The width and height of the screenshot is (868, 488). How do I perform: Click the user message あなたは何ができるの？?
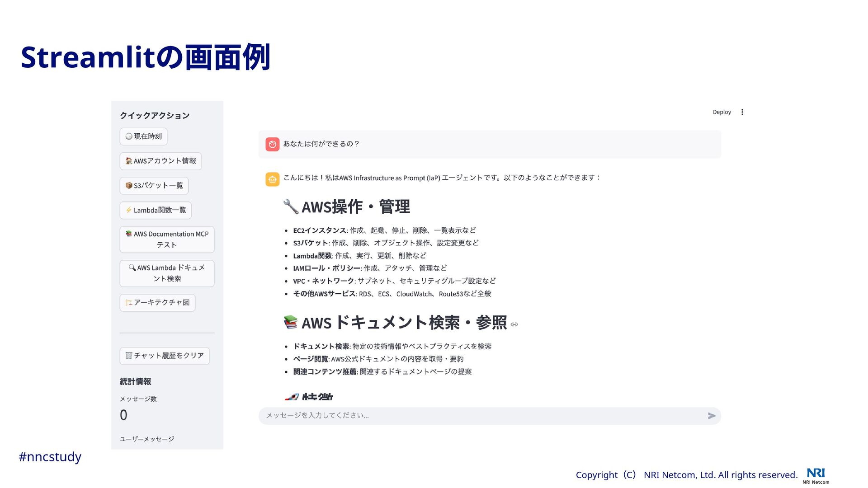[x=321, y=144]
